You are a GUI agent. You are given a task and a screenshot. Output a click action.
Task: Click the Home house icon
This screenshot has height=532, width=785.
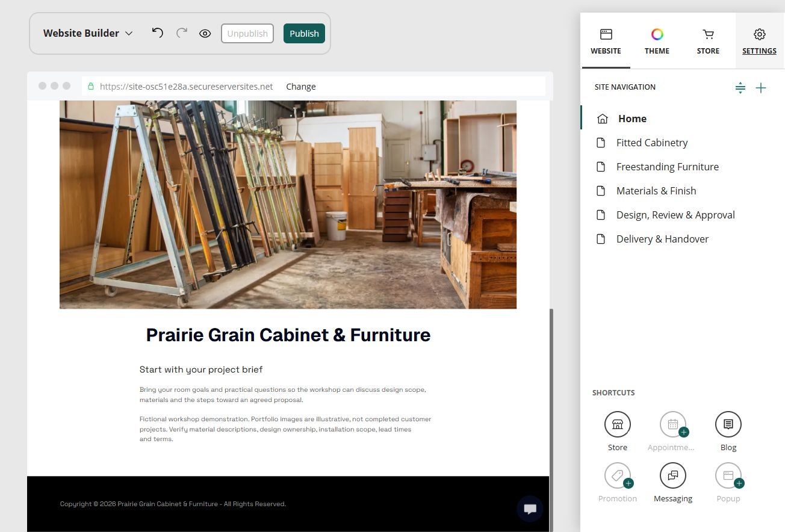tap(602, 119)
